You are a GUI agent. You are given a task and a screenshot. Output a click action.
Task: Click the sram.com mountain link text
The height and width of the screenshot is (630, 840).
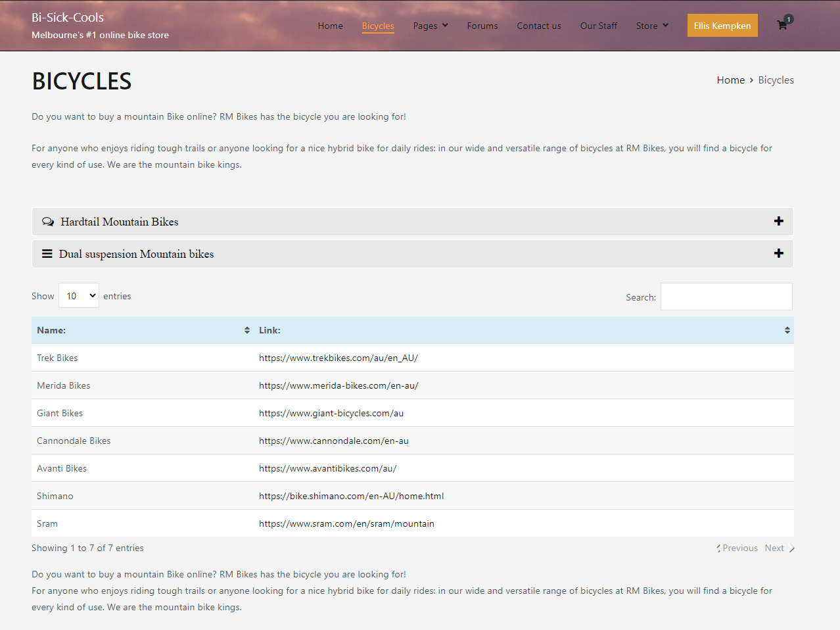pos(346,523)
